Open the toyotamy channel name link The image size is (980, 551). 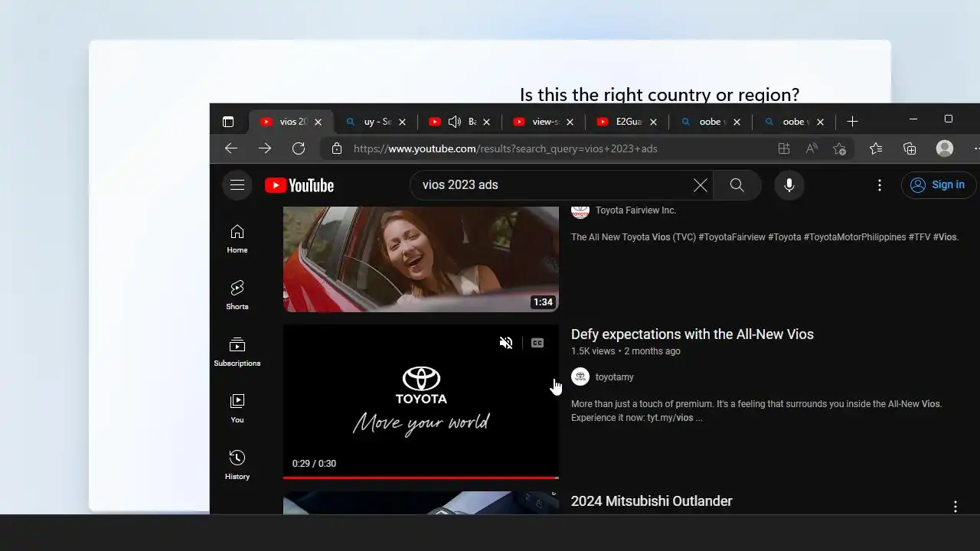point(615,377)
